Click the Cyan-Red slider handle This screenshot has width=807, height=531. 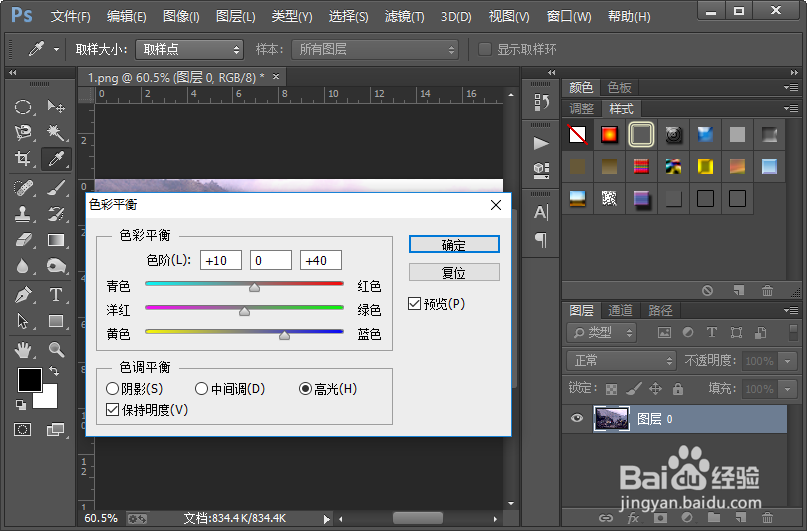[x=254, y=287]
